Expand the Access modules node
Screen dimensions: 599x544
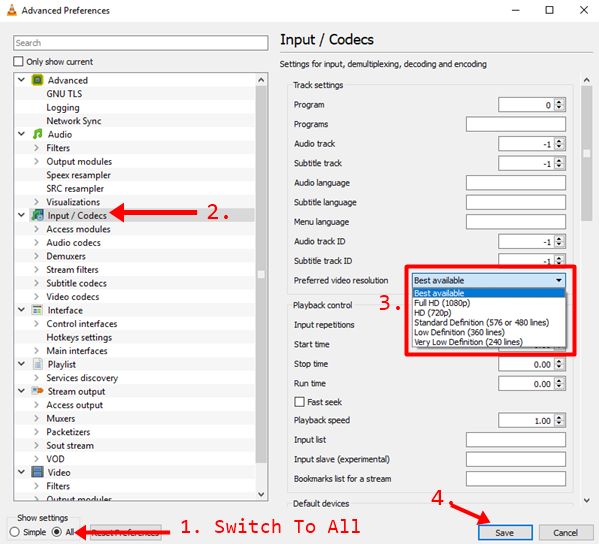36,229
